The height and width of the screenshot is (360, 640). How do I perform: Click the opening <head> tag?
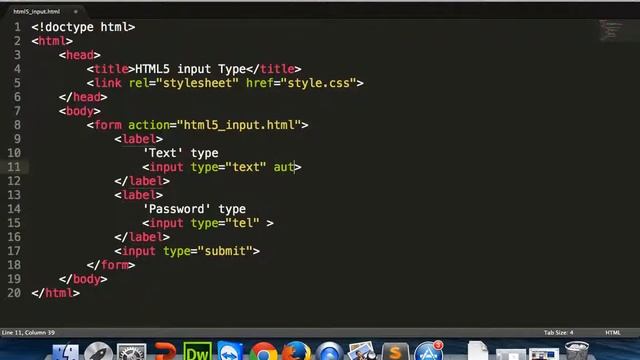(x=80, y=55)
